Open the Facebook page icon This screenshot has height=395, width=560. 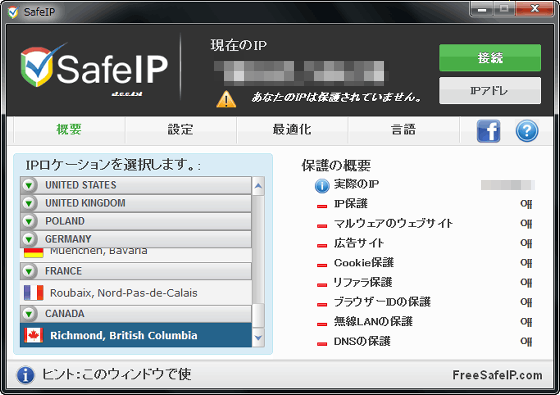tap(489, 131)
